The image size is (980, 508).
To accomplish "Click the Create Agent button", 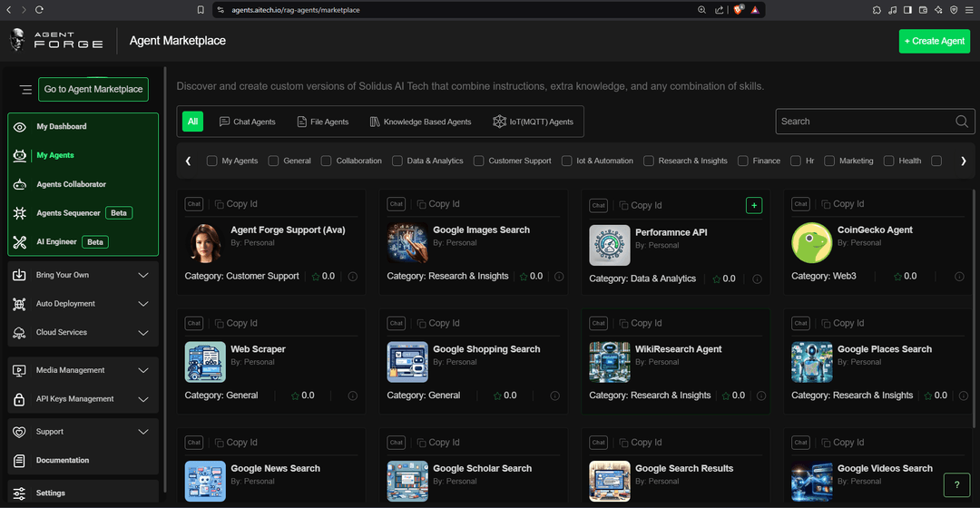I will [x=935, y=41].
